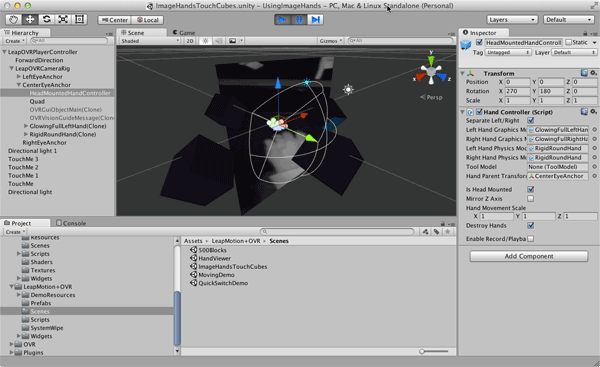Viewport: 600px width, 367px height.
Task: Toggle Separate Left/Right checkbox
Action: pyautogui.click(x=531, y=121)
